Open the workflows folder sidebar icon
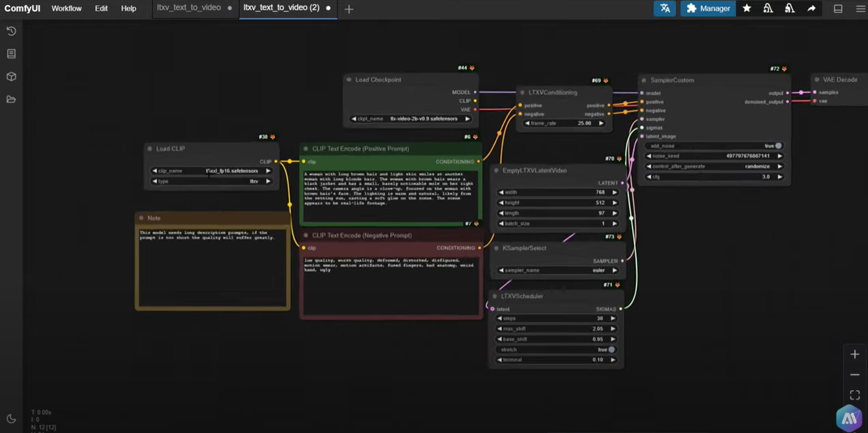Screen dimensions: 868x433 [x=11, y=100]
